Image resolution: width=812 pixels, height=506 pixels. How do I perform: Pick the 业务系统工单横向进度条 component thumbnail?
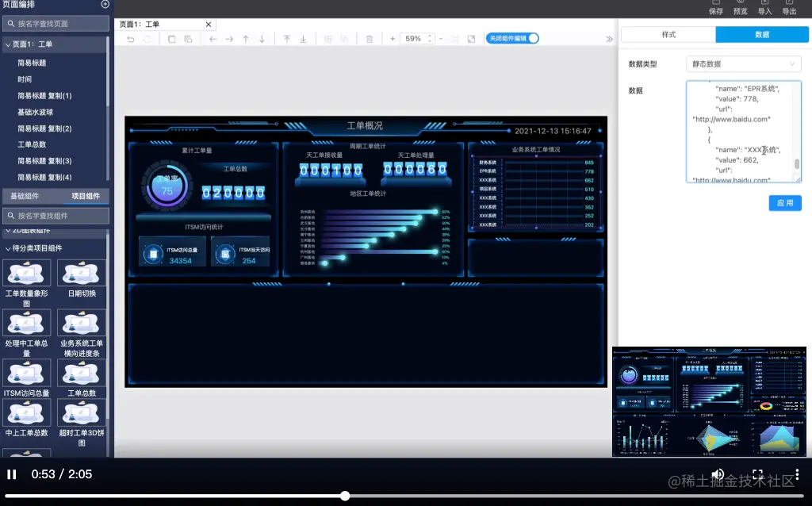point(82,323)
